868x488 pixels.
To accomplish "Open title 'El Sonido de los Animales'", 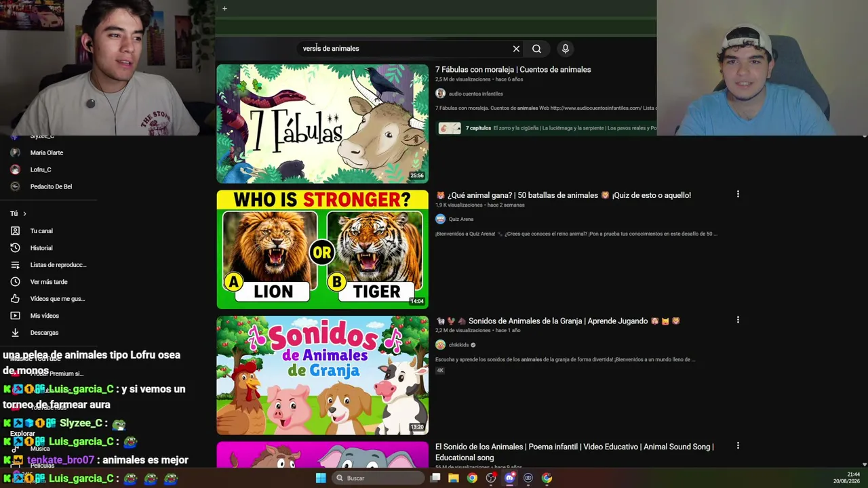I will [574, 452].
